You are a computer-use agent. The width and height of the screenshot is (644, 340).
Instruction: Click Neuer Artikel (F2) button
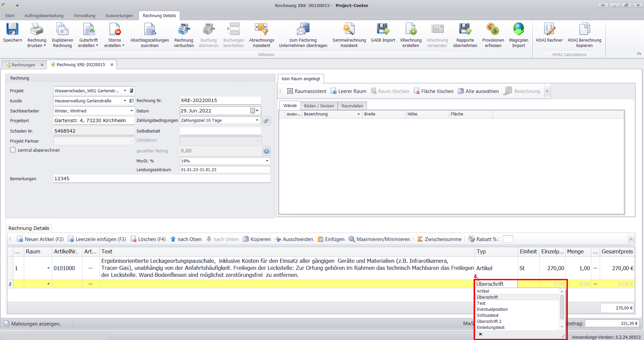(40, 239)
